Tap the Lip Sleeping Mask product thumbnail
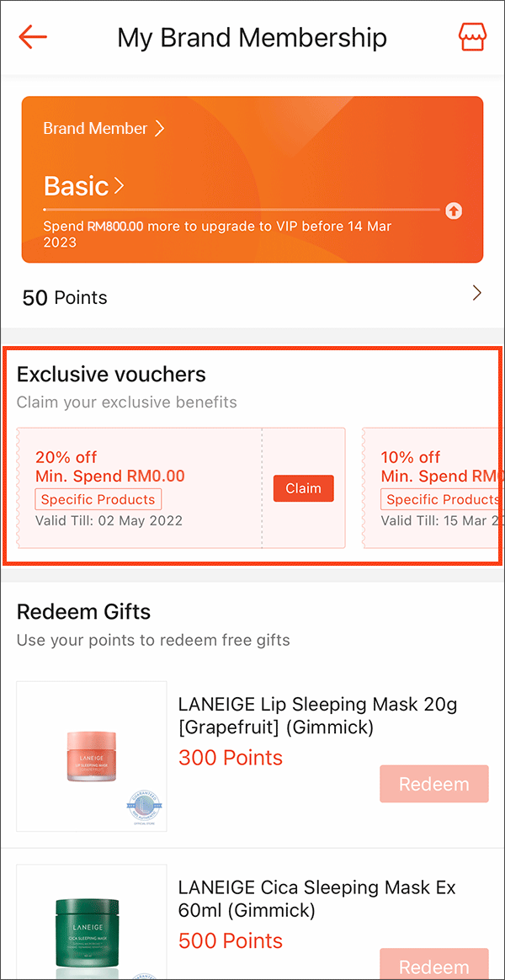The image size is (505, 980). pos(91,754)
